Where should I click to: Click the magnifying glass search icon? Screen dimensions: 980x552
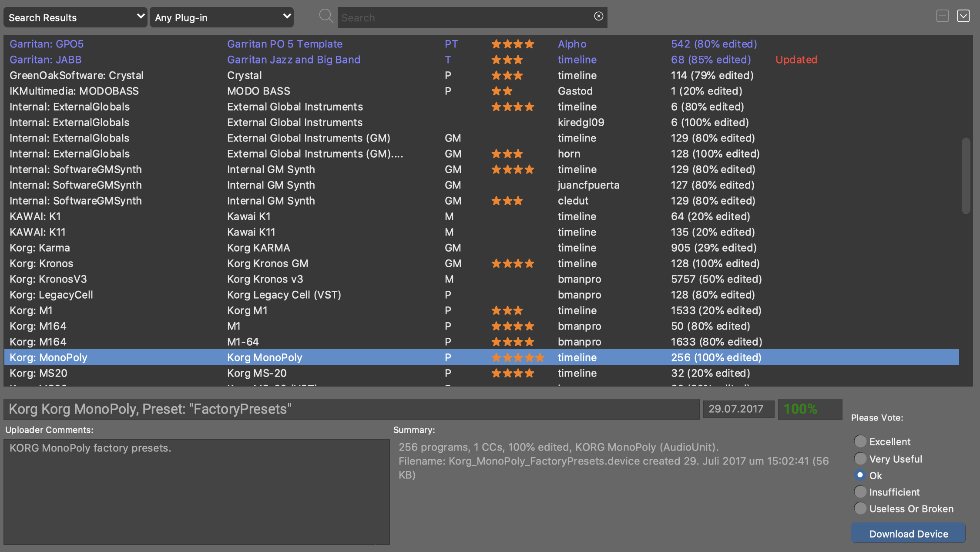pos(326,17)
